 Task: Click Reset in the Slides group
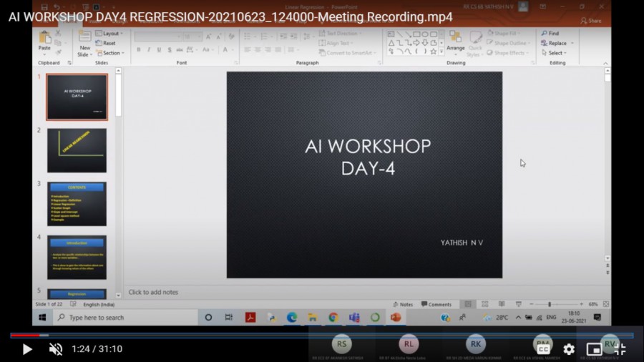pos(108,43)
